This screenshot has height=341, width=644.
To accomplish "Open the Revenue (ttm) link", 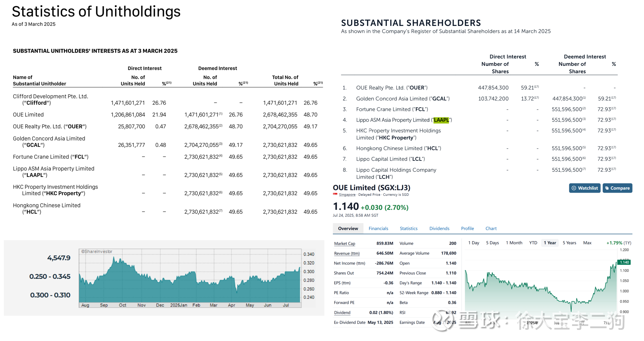I will point(347,253).
